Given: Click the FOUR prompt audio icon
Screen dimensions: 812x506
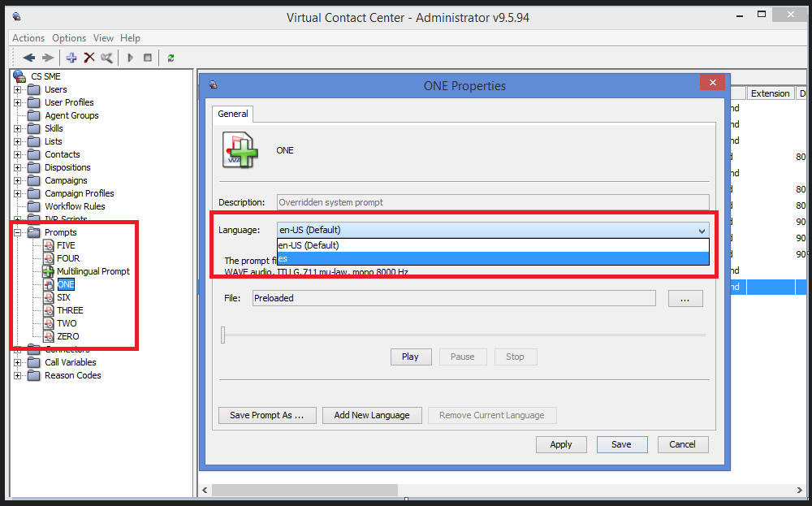Looking at the screenshot, I should [x=48, y=258].
